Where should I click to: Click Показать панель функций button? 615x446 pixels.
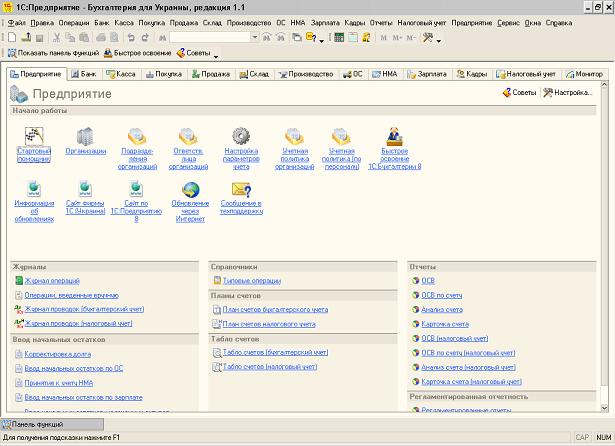[x=54, y=53]
